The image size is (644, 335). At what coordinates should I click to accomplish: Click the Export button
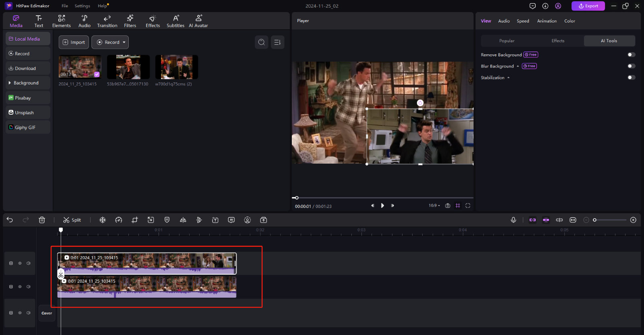point(588,6)
